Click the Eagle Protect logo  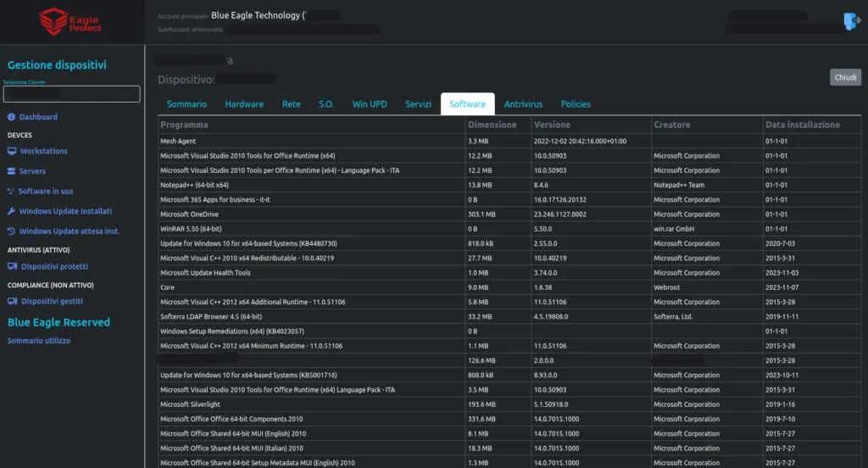click(70, 21)
